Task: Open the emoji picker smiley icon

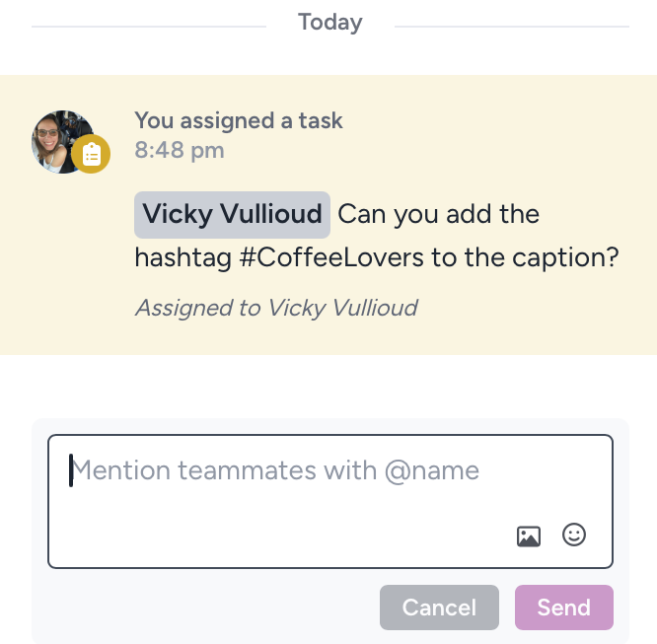Action: click(573, 535)
